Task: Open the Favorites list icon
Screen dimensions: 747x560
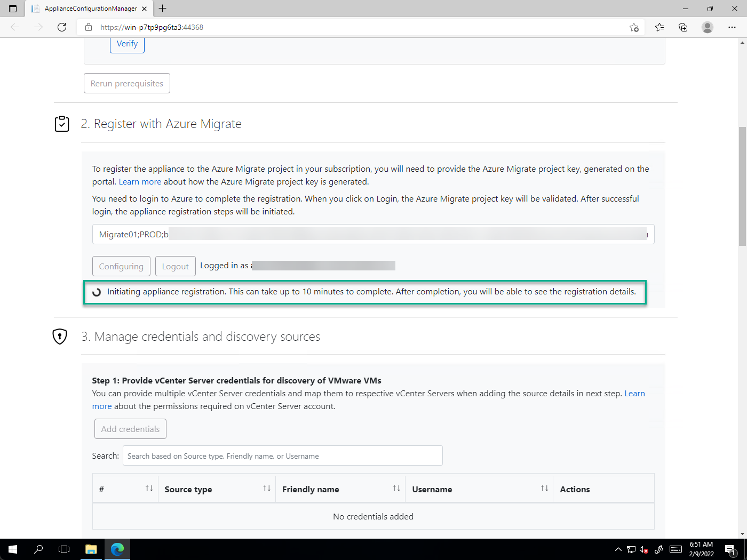Action: click(659, 27)
